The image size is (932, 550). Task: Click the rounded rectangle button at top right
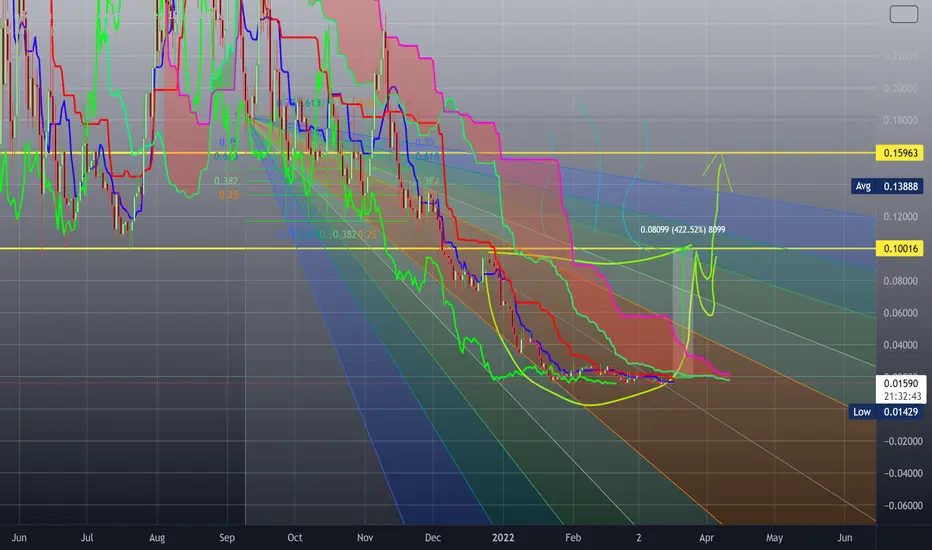(x=903, y=14)
